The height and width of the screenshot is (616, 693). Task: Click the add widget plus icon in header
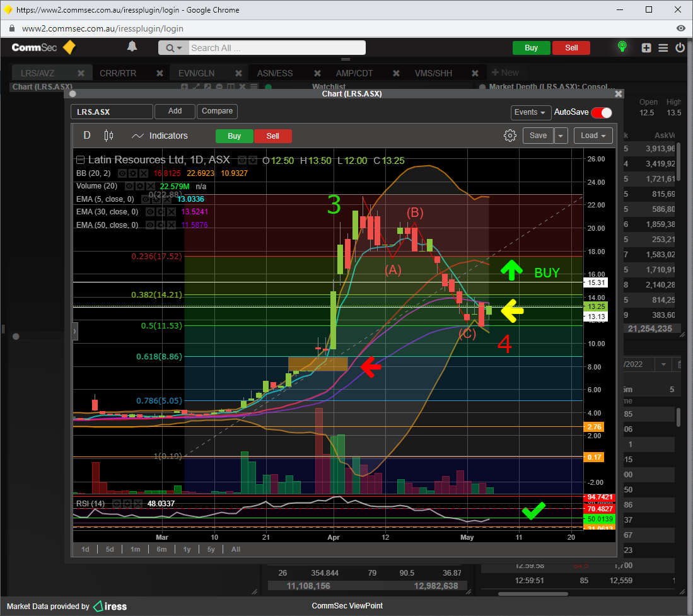646,48
